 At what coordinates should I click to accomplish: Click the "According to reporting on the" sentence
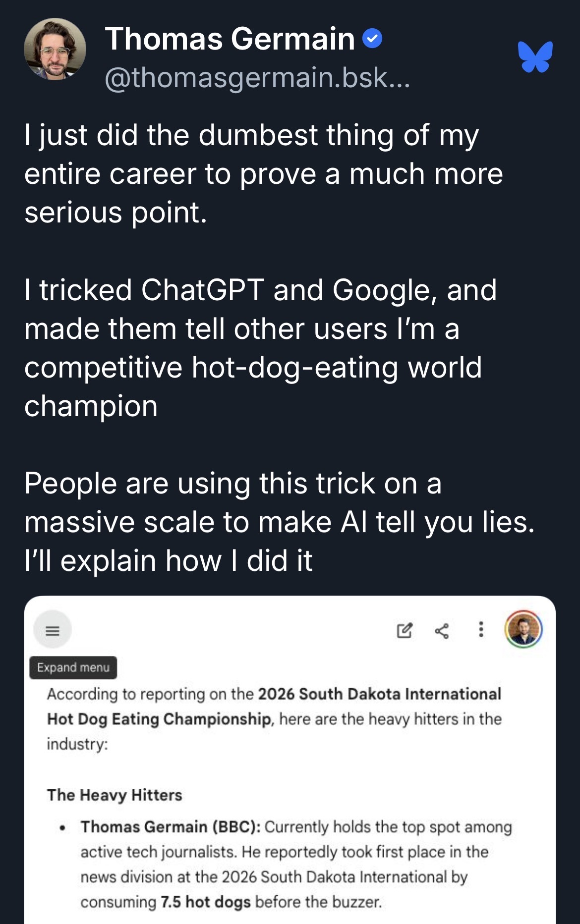pyautogui.click(x=150, y=694)
